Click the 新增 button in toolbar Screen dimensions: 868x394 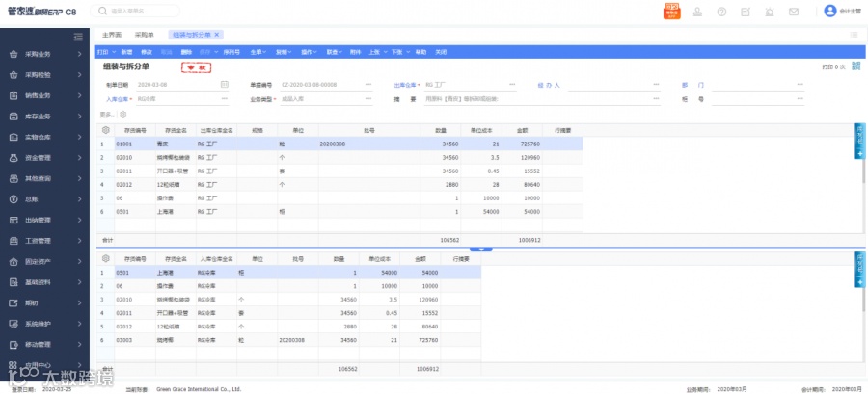pos(126,52)
